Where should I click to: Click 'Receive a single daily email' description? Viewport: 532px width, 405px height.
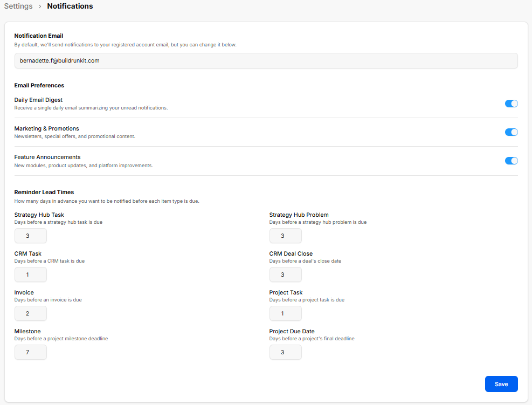point(91,108)
